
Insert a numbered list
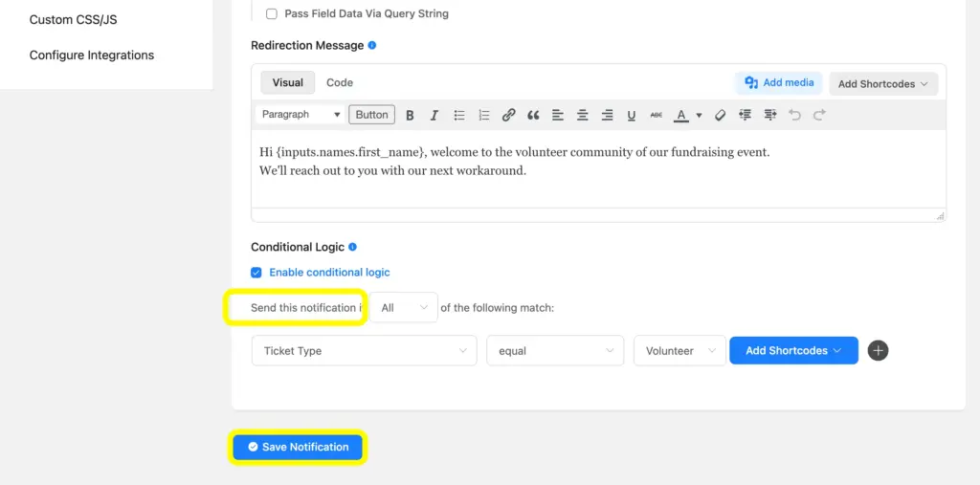tap(483, 115)
